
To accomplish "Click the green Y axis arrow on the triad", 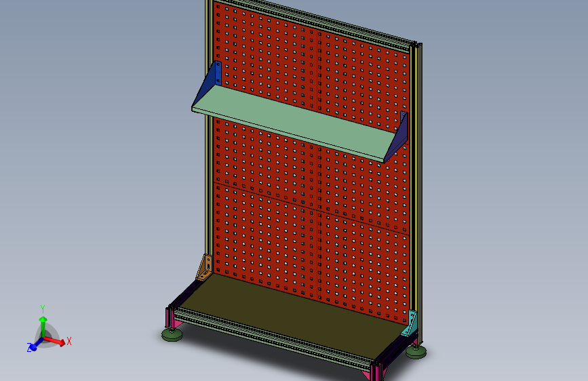I will (43, 325).
